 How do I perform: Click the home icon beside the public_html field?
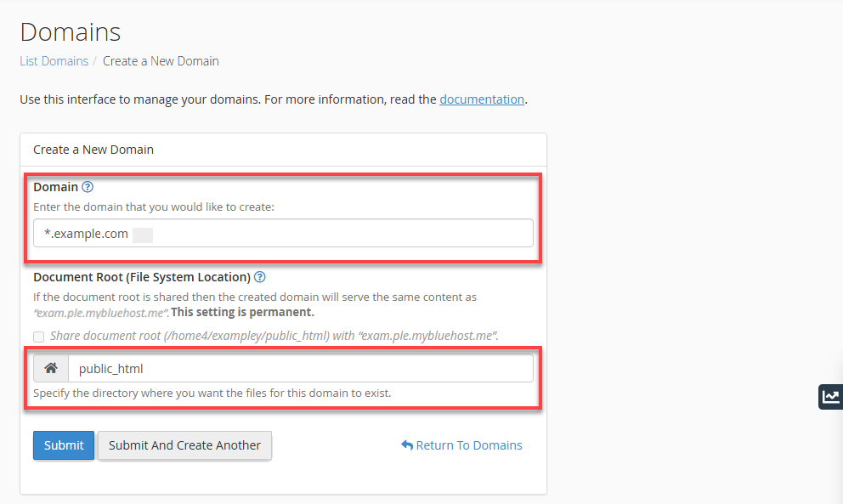50,367
